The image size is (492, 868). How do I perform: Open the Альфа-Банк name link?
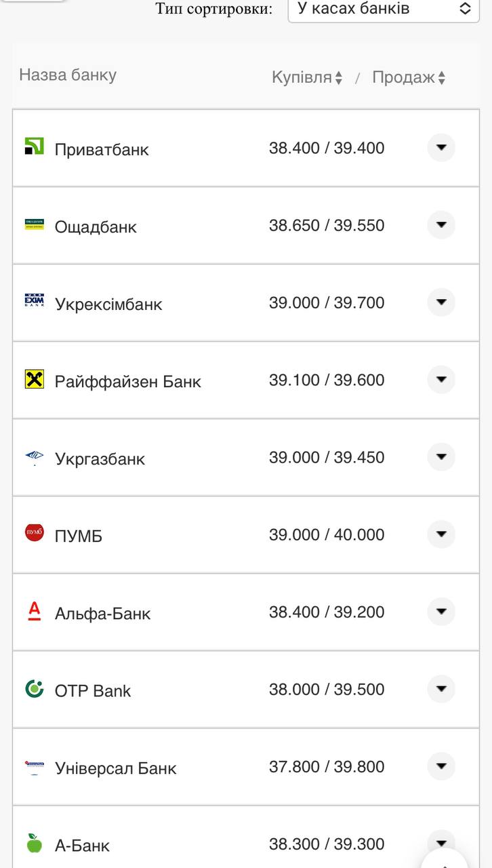click(x=102, y=614)
